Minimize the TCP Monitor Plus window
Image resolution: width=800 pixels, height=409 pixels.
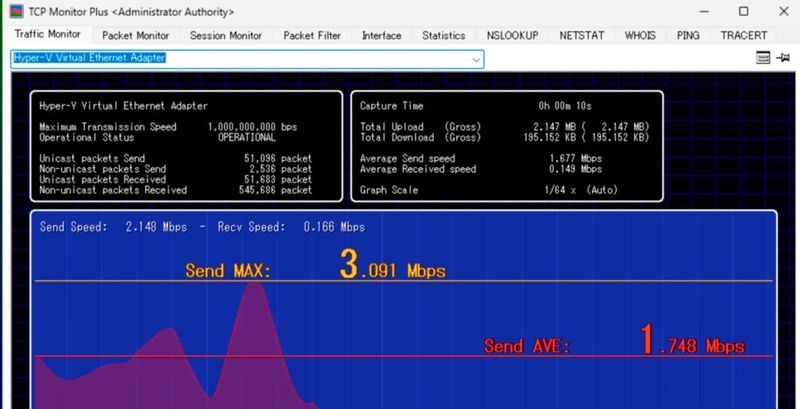tap(704, 11)
